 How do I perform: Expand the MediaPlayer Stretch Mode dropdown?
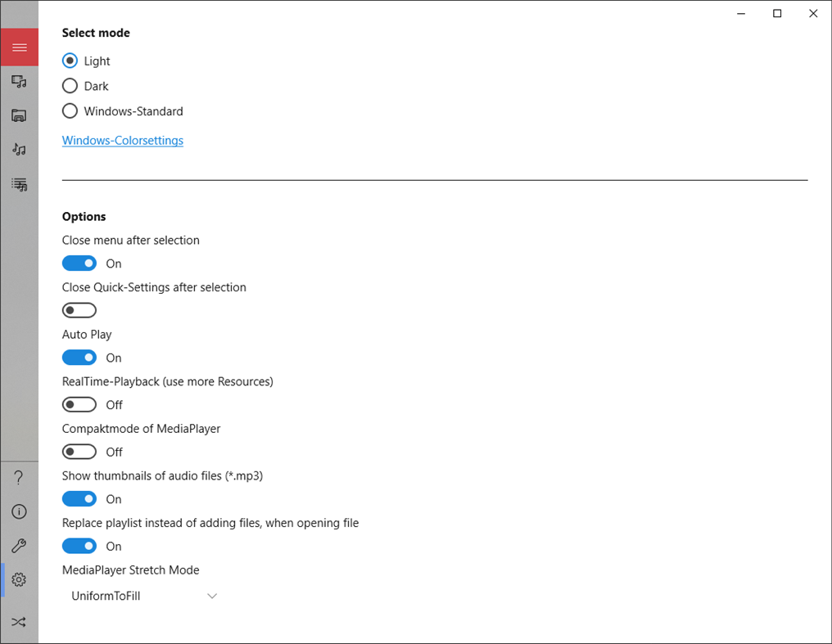pos(144,596)
